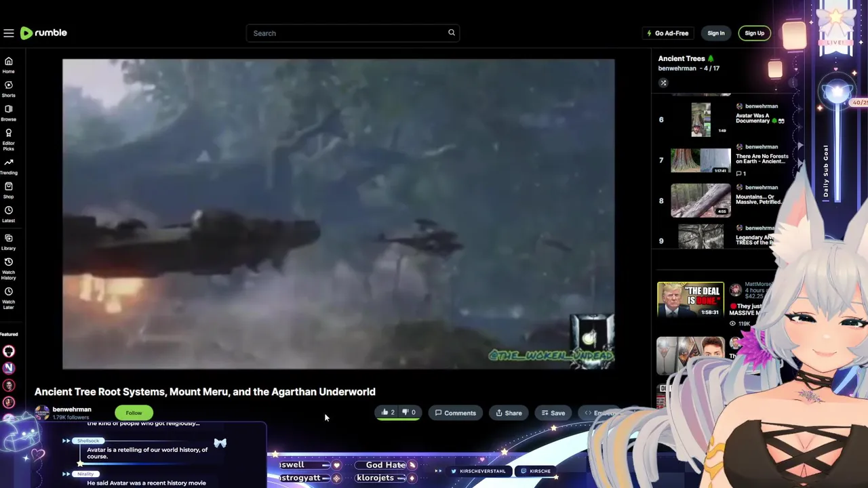The image size is (868, 488).
Task: Like the video with thumbs up
Action: tap(388, 412)
